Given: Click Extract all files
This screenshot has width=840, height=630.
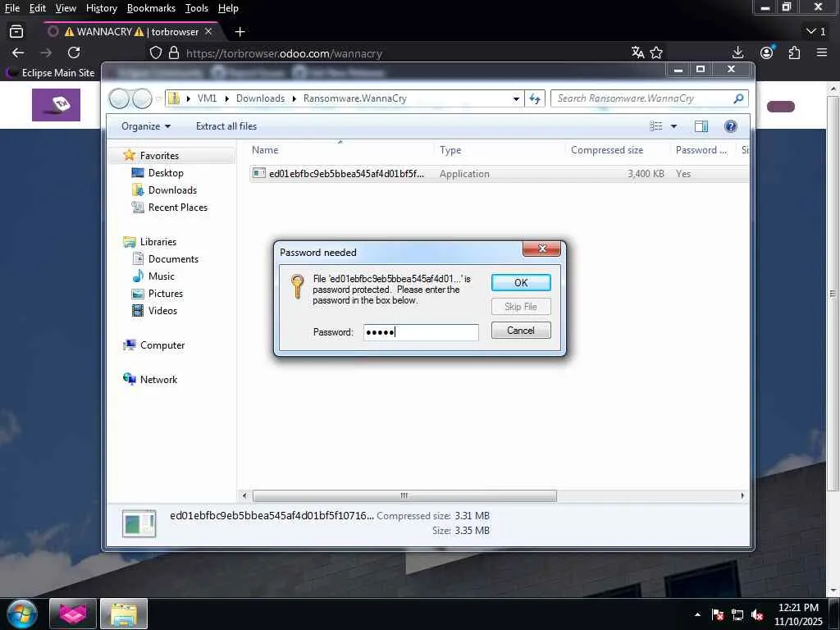Looking at the screenshot, I should coord(226,126).
